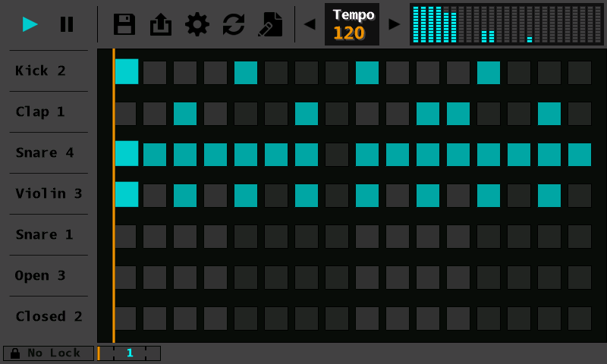607x364 pixels.
Task: Click the No Lock padlock button
Action: [49, 353]
